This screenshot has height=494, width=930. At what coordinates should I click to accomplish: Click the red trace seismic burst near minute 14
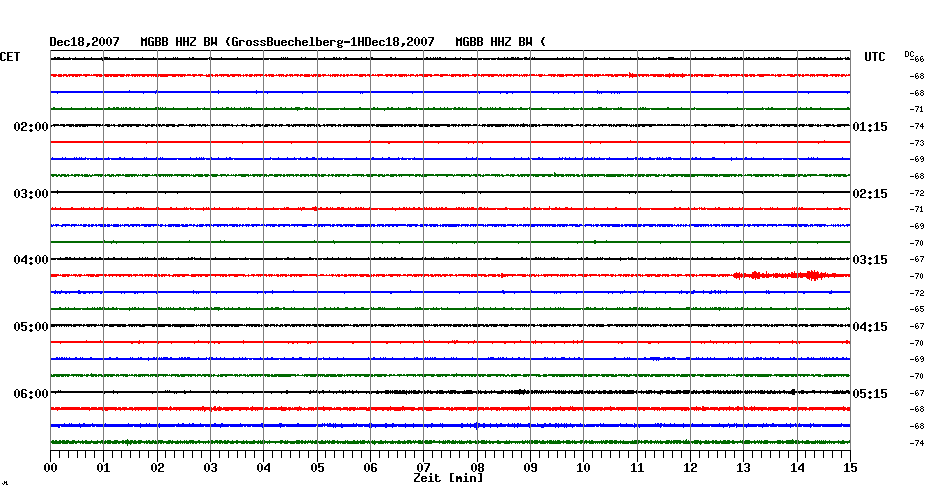tap(812, 275)
